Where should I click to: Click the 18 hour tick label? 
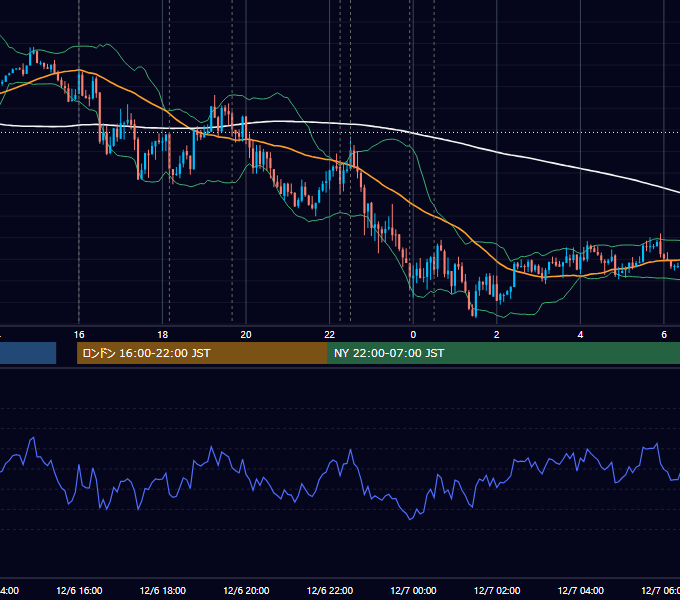coord(163,335)
